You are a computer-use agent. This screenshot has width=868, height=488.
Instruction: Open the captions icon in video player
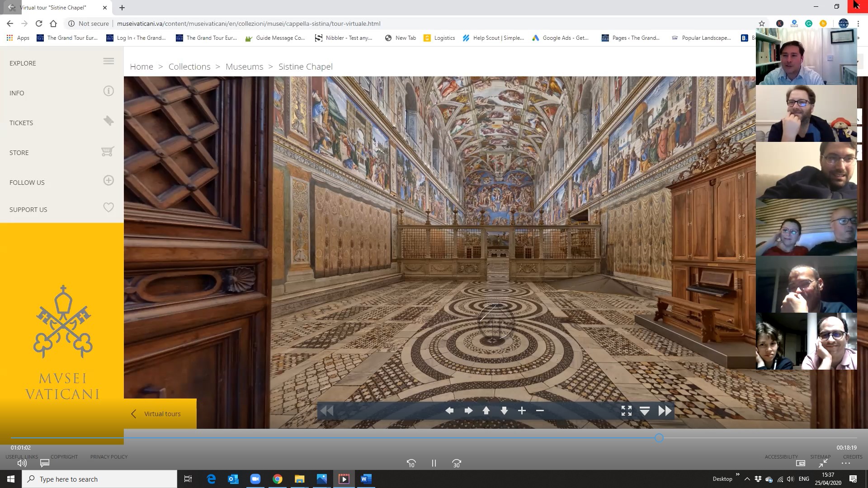(x=44, y=463)
